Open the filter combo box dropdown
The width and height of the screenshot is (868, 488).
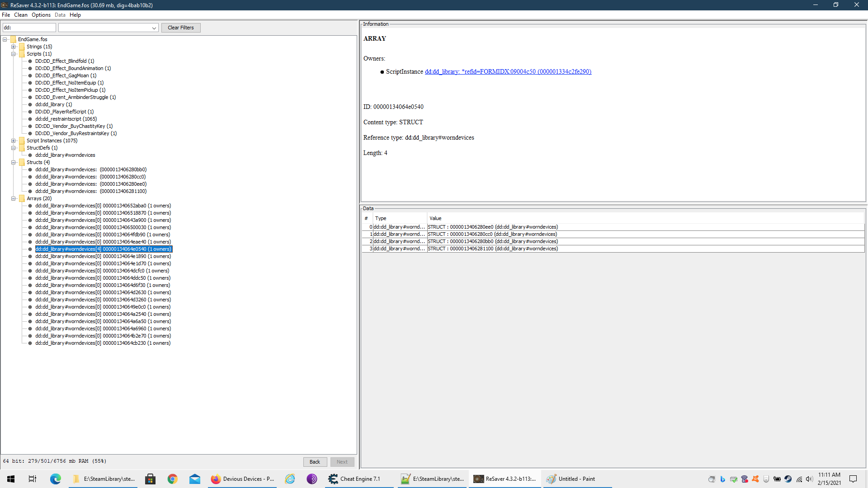154,28
